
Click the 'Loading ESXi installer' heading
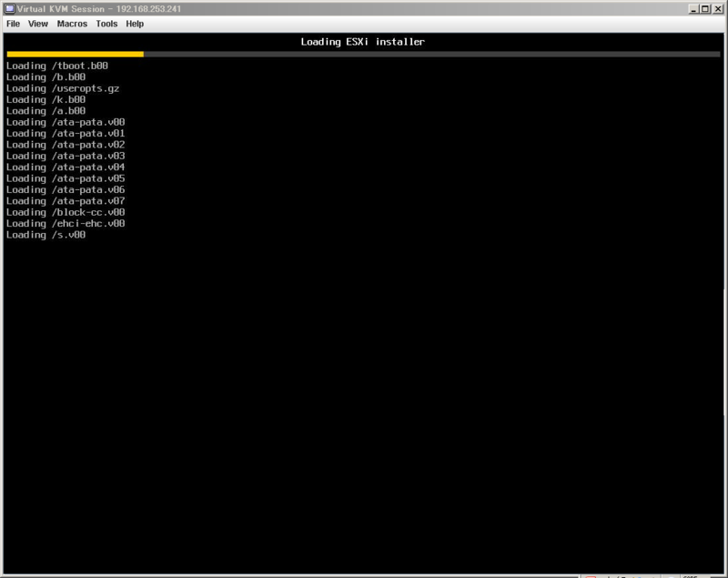(362, 42)
